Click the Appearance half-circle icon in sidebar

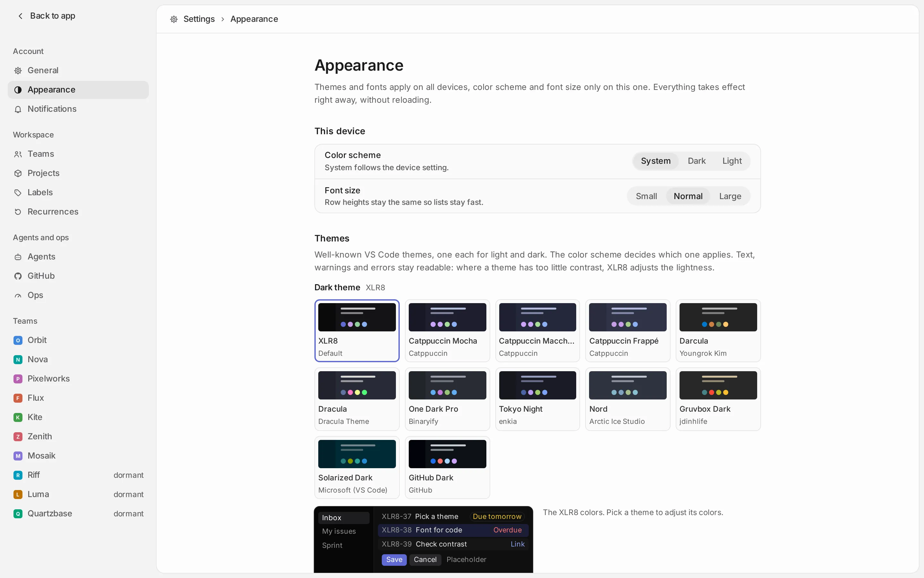18,90
